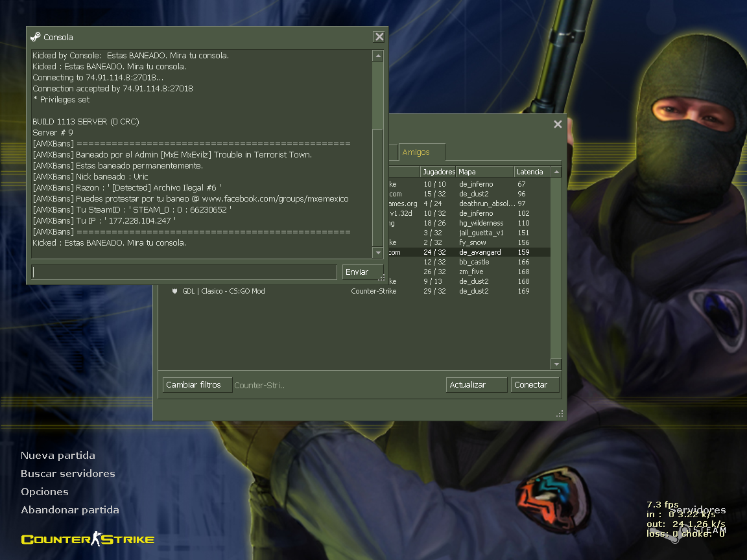Viewport: 747px width, 560px height.
Task: Click the 'Connecting to 74.91.114.8:27018...' console line
Action: pyautogui.click(x=98, y=78)
